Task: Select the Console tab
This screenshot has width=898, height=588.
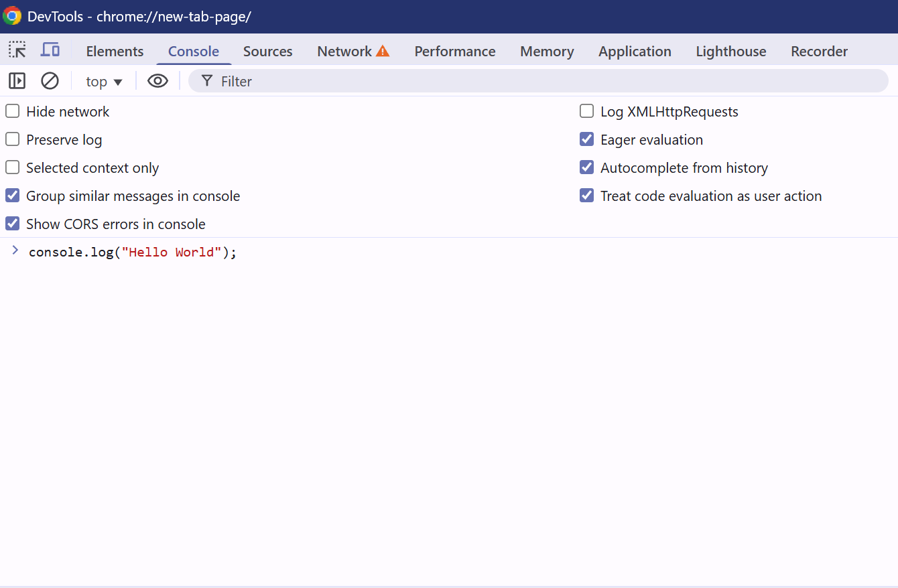Action: pyautogui.click(x=194, y=52)
